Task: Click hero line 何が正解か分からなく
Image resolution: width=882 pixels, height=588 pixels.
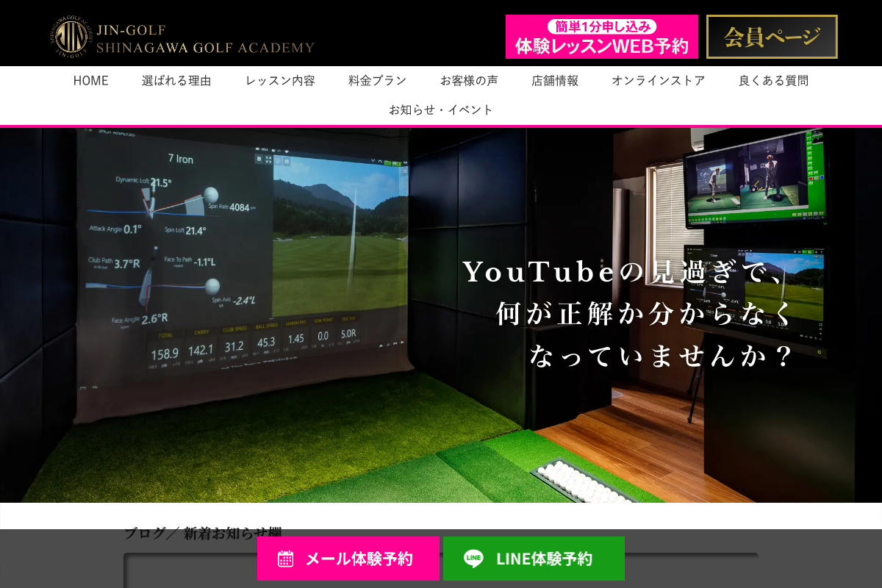Action: pos(645,314)
